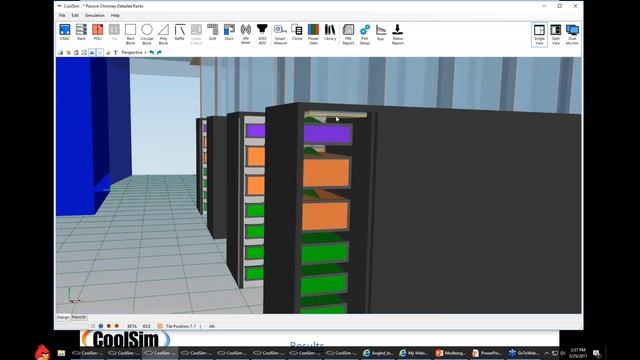
Task: Select the Duct tool
Action: (x=229, y=32)
